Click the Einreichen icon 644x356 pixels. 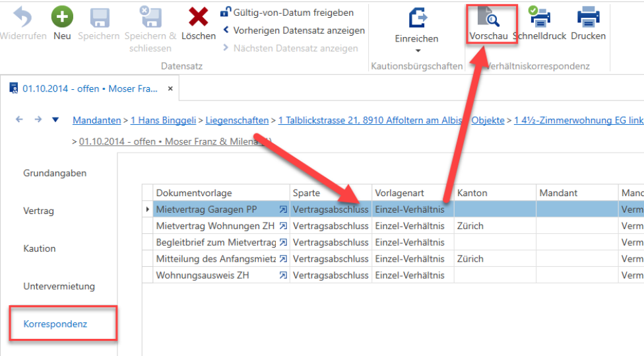[x=418, y=18]
